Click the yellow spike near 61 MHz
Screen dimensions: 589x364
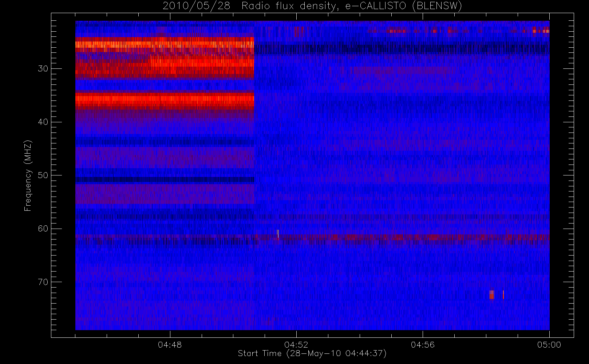pyautogui.click(x=278, y=234)
